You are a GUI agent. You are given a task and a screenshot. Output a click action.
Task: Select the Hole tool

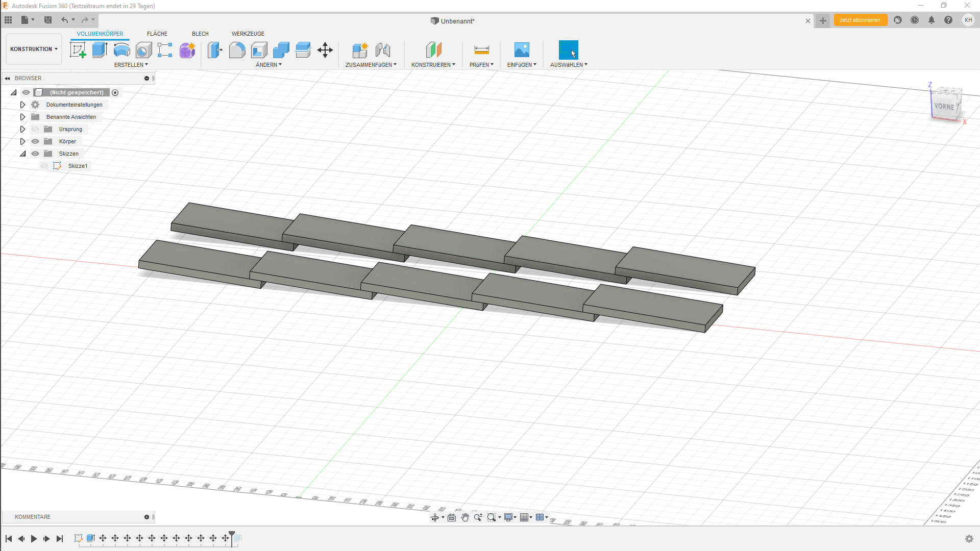[x=144, y=49]
